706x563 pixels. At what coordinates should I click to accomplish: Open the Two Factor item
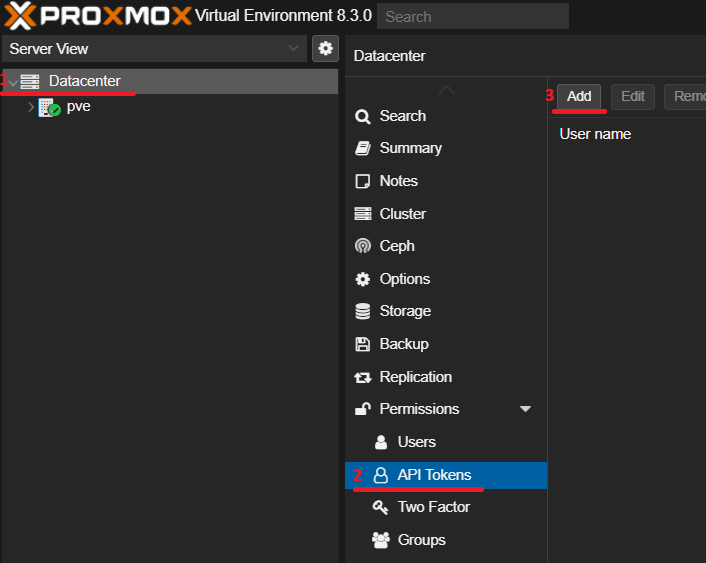click(x=446, y=507)
